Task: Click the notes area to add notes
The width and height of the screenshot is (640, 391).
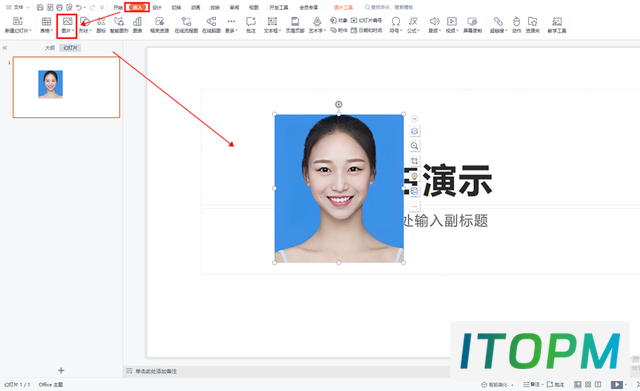Action: coord(156,371)
